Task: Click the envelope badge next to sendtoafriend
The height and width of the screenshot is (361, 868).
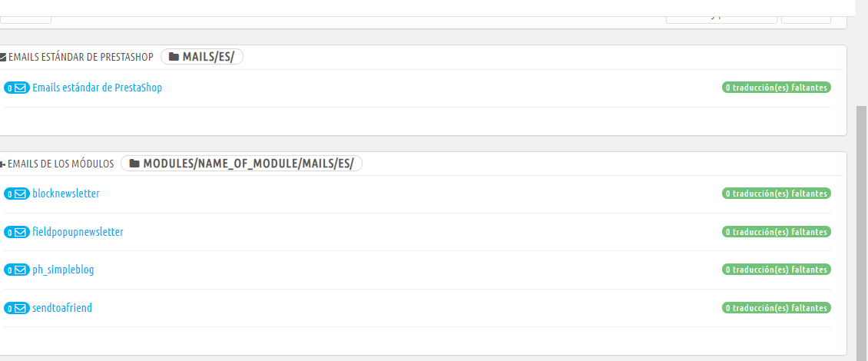Action: pos(17,308)
